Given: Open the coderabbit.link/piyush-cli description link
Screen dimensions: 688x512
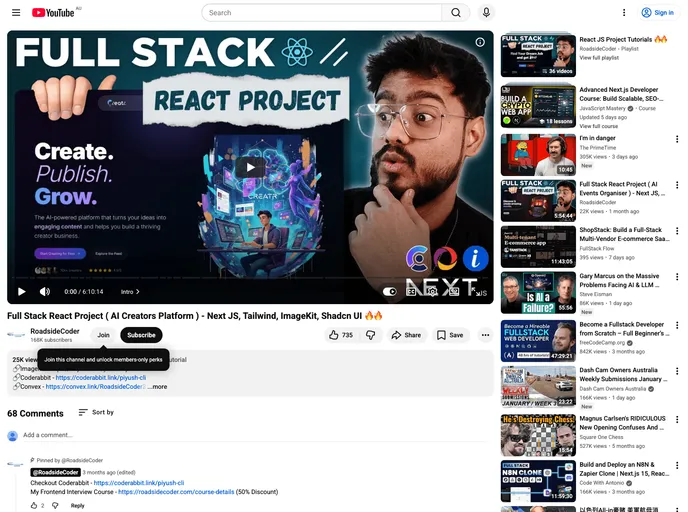Looking at the screenshot, I should pos(101,377).
